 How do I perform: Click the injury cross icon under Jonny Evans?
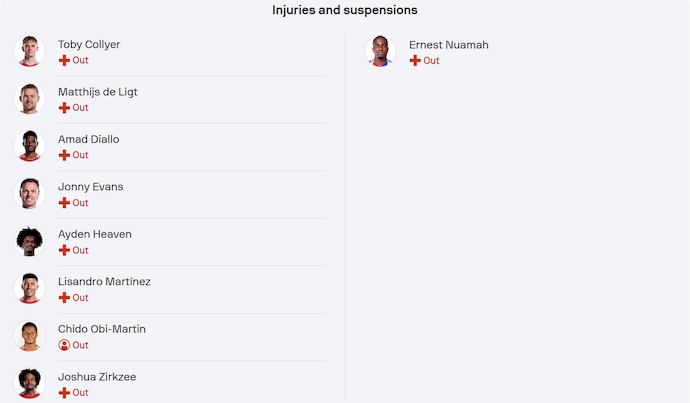pos(64,203)
